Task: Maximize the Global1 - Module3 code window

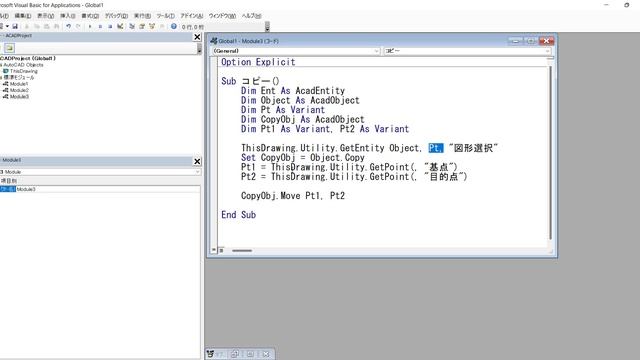Action: point(531,41)
